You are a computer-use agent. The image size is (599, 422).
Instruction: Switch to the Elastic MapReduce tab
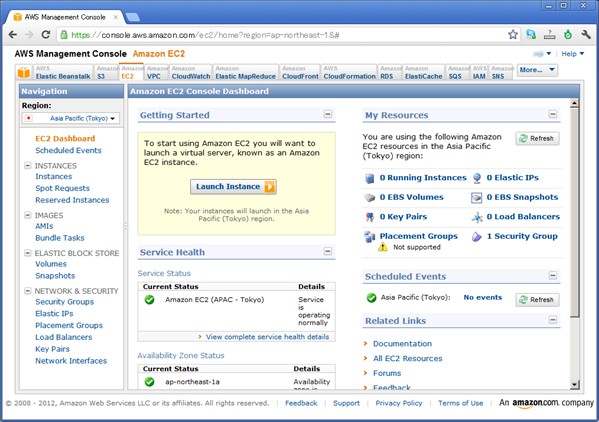pos(245,72)
